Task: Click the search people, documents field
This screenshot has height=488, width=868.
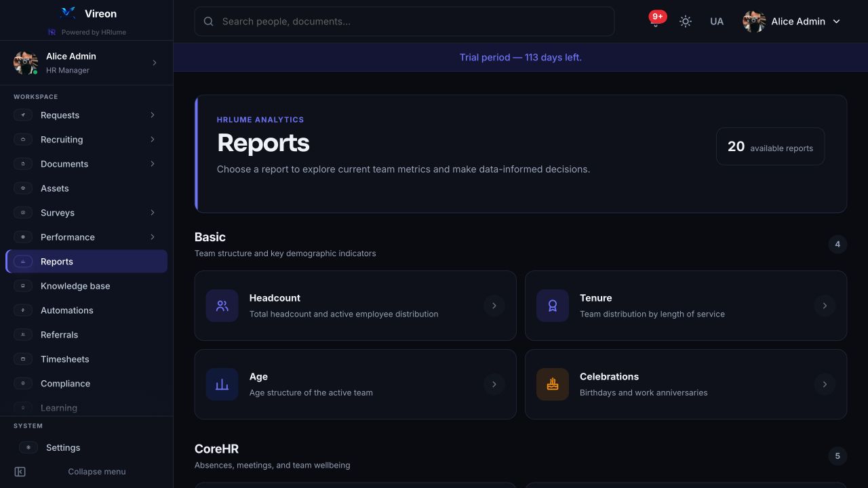Action: (404, 22)
